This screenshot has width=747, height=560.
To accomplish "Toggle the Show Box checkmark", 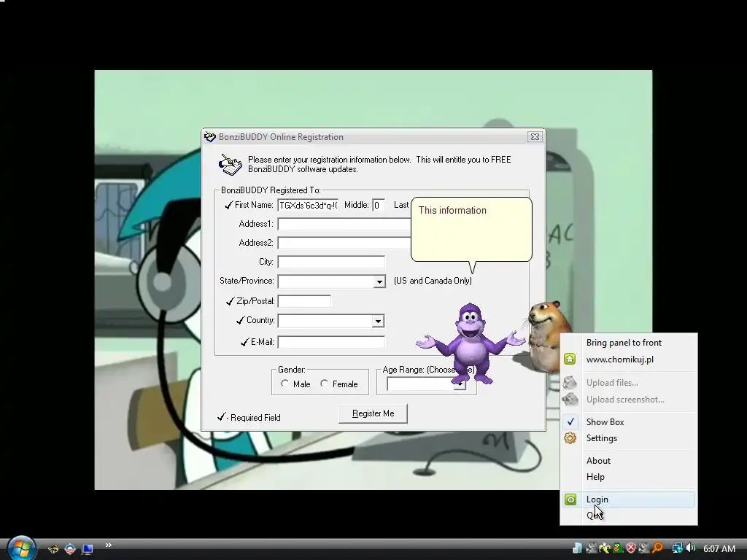I will [x=570, y=421].
